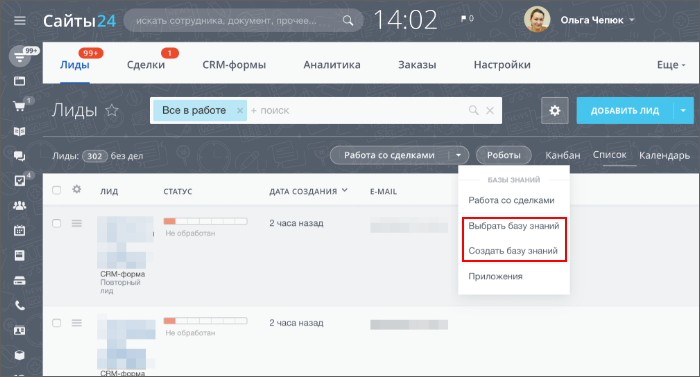Click the Работа со сделками button

[x=389, y=155]
